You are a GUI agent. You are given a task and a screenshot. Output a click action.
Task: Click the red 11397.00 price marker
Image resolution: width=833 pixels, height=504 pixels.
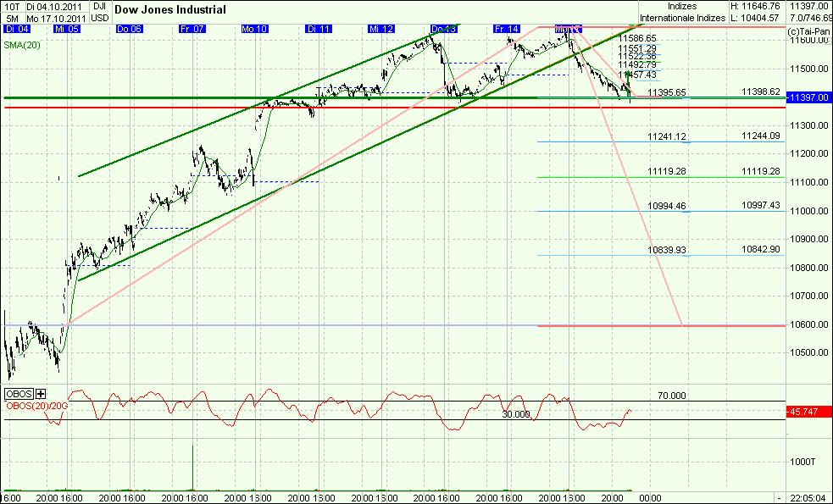(806, 97)
